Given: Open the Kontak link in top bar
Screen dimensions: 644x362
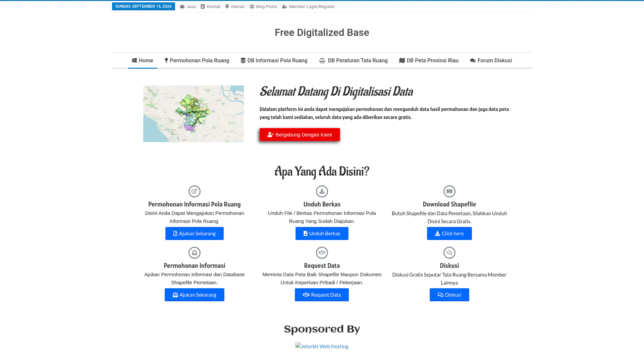Looking at the screenshot, I should tap(210, 7).
